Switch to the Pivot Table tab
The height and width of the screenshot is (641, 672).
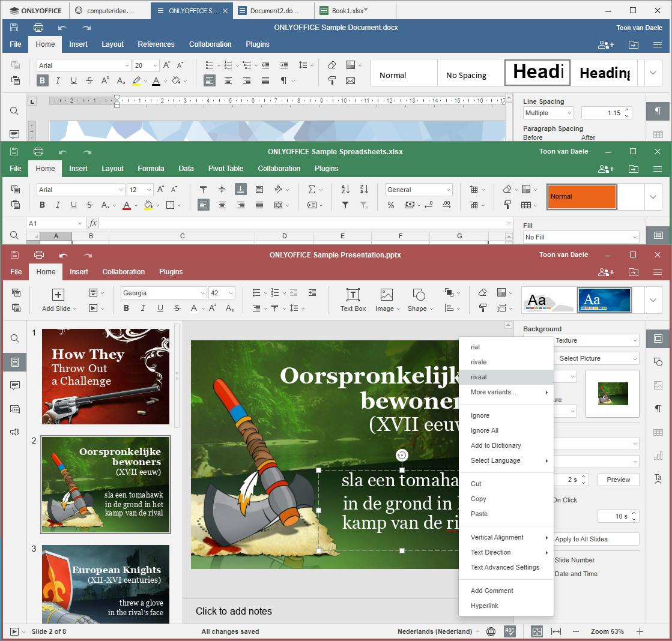226,169
